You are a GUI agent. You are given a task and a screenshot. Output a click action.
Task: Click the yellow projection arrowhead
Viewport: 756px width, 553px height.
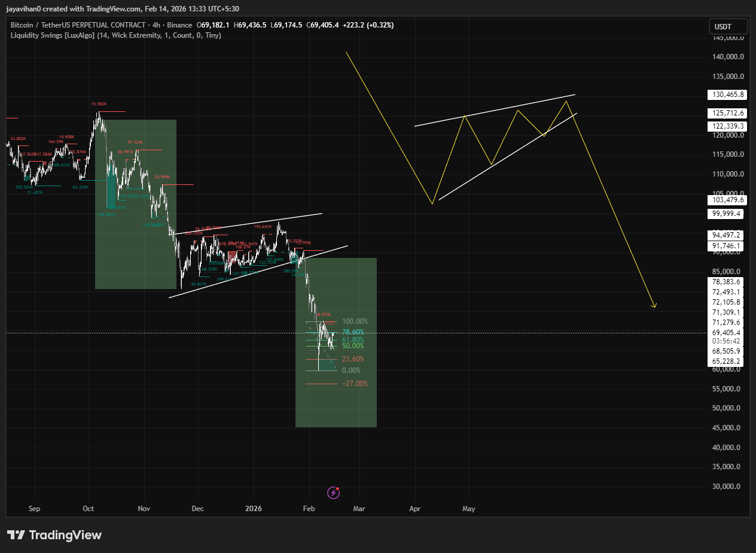click(x=654, y=306)
